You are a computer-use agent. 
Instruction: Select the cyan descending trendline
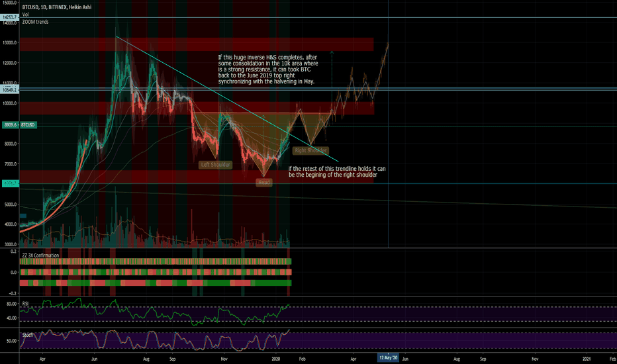(x=227, y=99)
